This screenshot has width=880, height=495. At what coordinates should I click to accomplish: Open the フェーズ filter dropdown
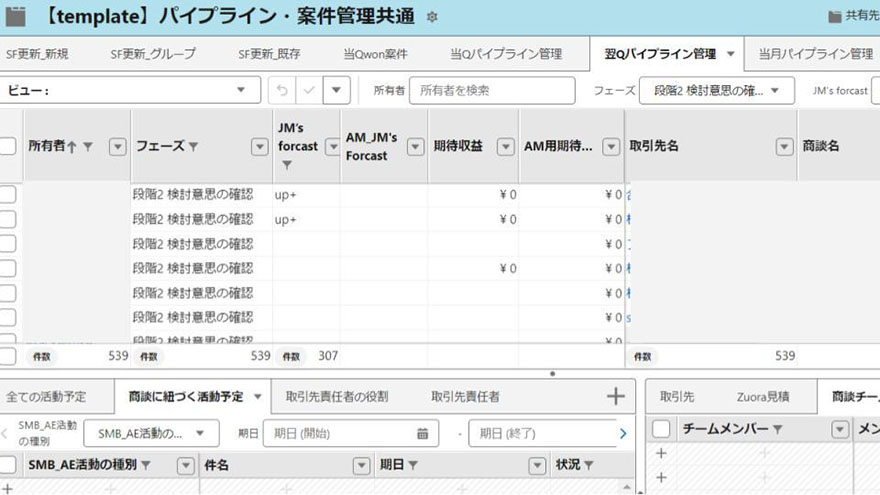click(717, 90)
